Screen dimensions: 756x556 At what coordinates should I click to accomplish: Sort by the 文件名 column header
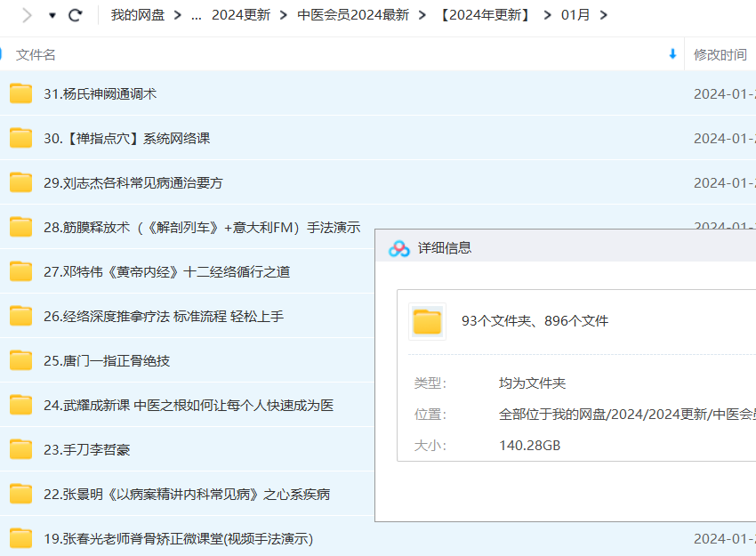tap(36, 54)
